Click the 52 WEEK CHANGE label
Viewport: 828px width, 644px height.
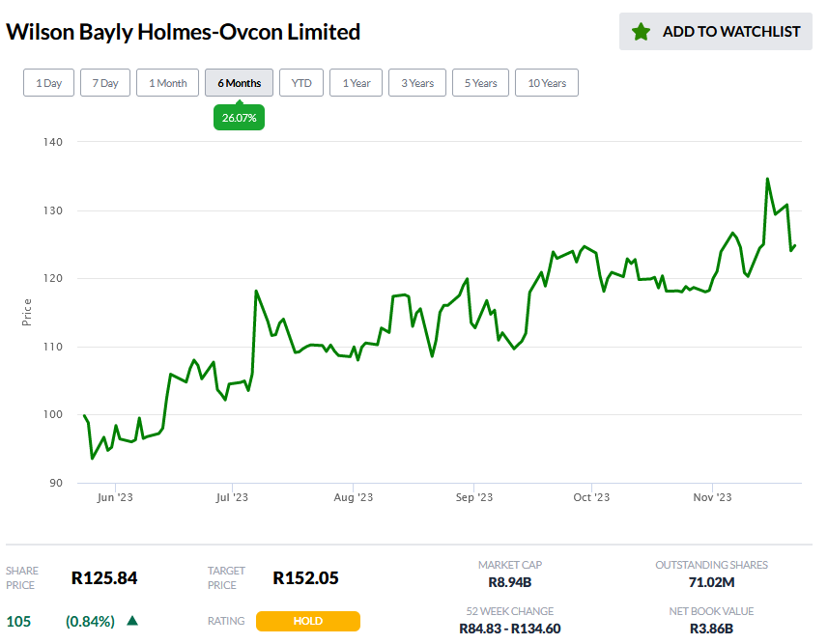(509, 611)
